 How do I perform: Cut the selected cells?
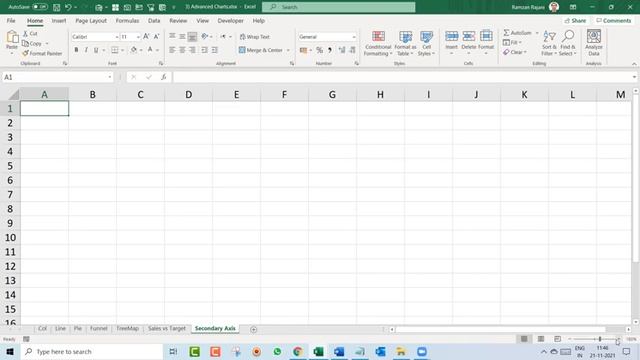click(x=30, y=33)
